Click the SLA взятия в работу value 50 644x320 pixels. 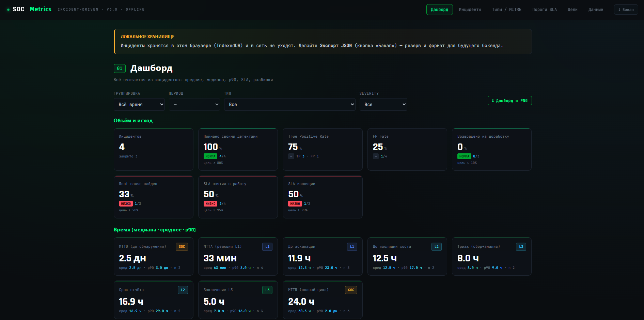click(x=209, y=194)
